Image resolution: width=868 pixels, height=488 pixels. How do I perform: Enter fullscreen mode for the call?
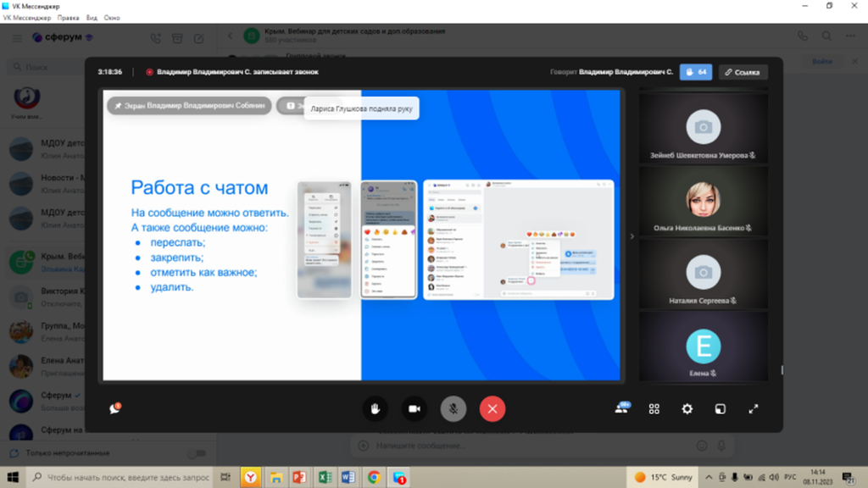tap(754, 408)
